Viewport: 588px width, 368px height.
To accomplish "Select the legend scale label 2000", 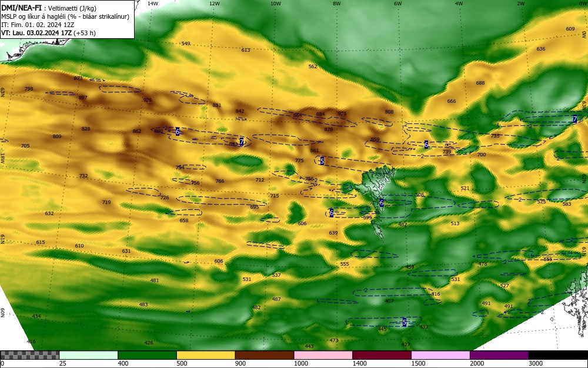I will (x=477, y=363).
